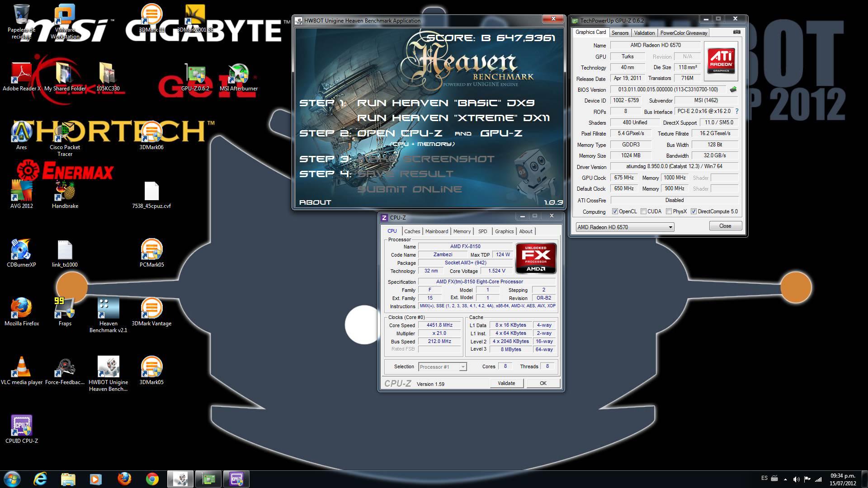Open the My Shared Folder icon
This screenshot has height=488, width=868.
pyautogui.click(x=65, y=77)
